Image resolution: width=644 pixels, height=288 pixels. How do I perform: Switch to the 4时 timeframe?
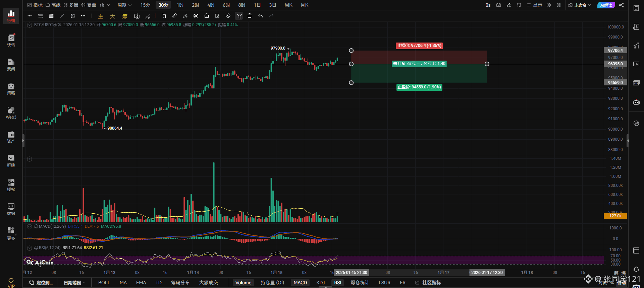click(x=211, y=5)
